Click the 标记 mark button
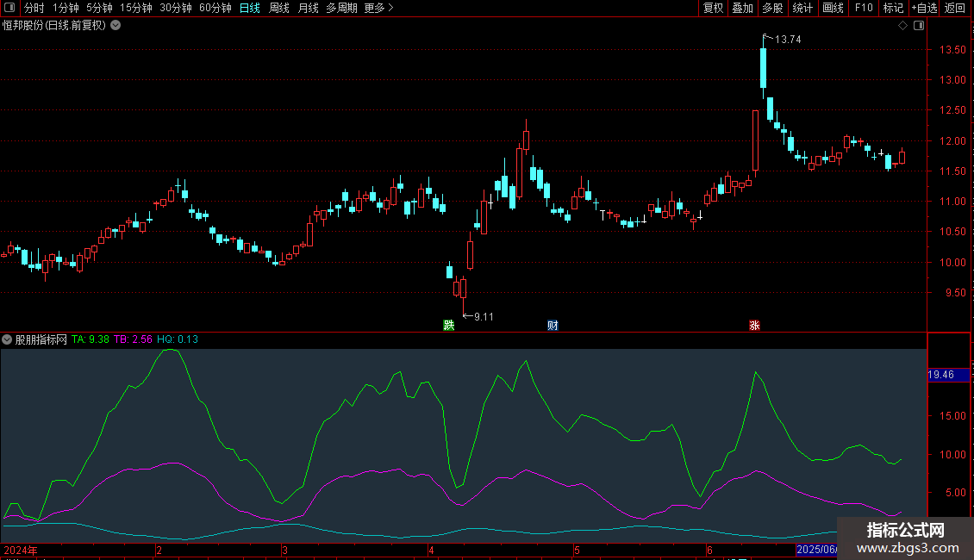This screenshot has height=560, width=974. pos(893,8)
